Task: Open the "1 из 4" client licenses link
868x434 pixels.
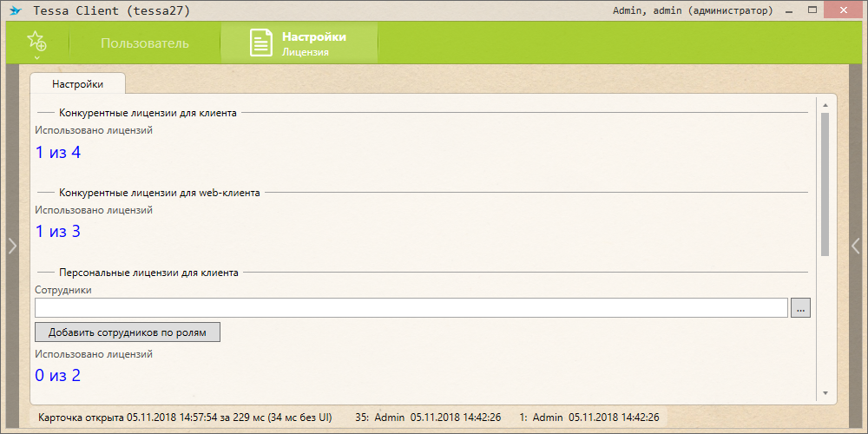Action: pos(58,153)
